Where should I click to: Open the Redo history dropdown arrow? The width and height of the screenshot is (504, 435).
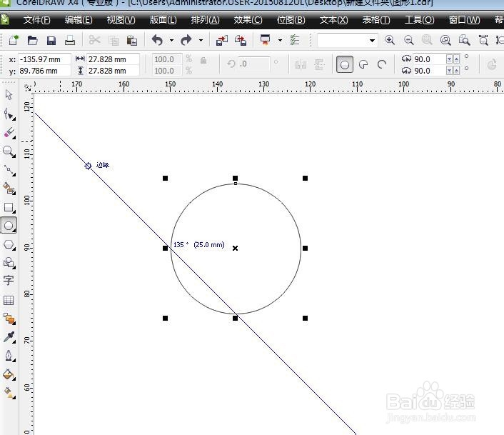coord(201,41)
